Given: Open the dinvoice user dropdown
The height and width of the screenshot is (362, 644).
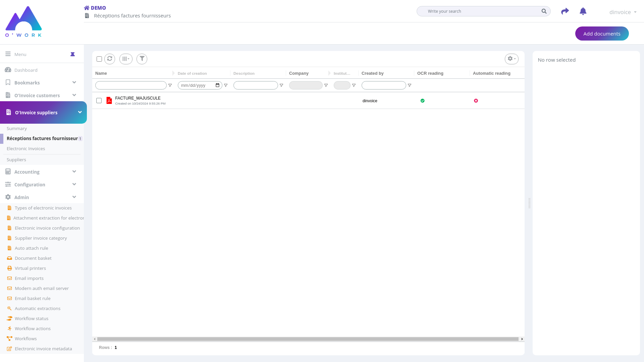Looking at the screenshot, I should click(623, 12).
